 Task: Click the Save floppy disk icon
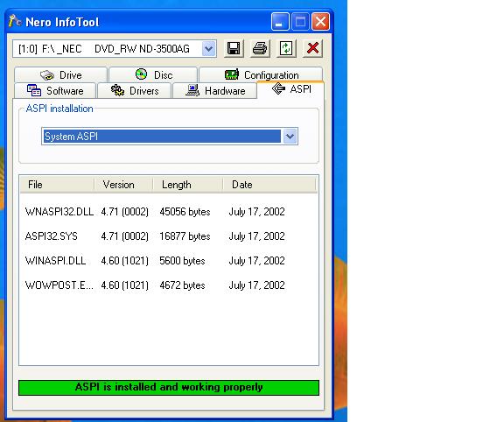(234, 49)
